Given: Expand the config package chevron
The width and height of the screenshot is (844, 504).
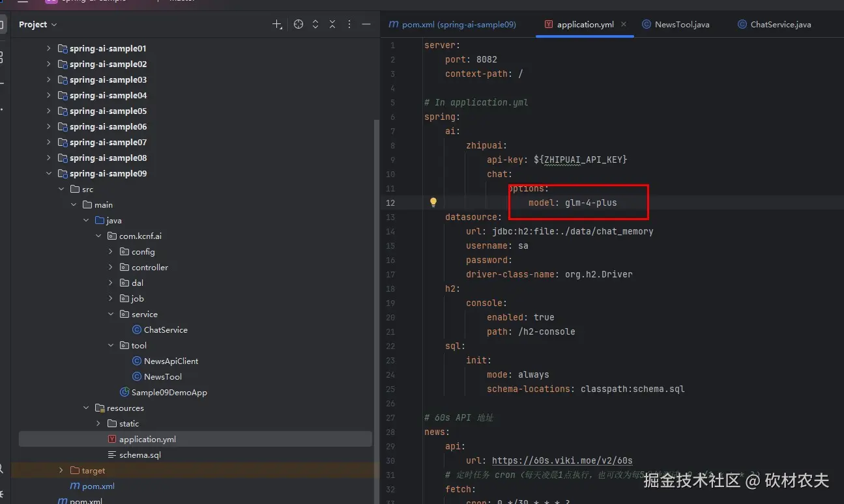Looking at the screenshot, I should (x=111, y=251).
